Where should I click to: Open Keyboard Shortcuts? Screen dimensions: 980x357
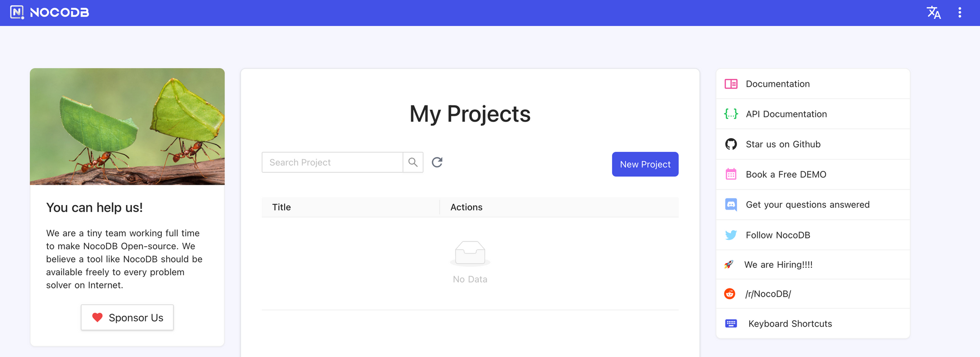790,323
